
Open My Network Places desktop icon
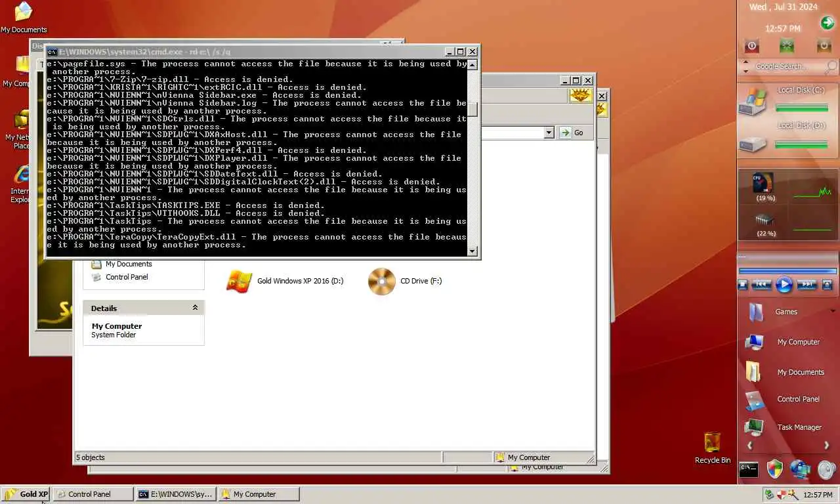pyautogui.click(x=20, y=129)
